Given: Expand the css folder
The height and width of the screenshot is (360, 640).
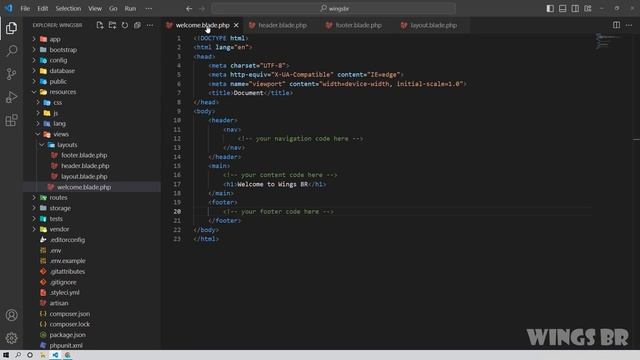Looking at the screenshot, I should [x=58, y=103].
